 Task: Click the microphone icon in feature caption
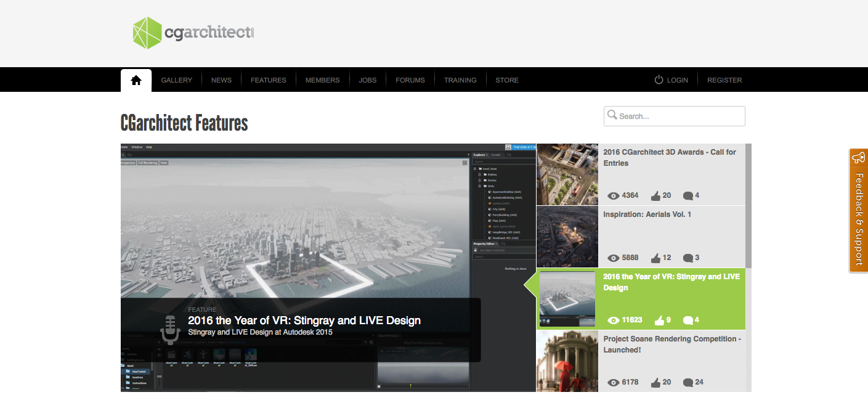coord(170,330)
